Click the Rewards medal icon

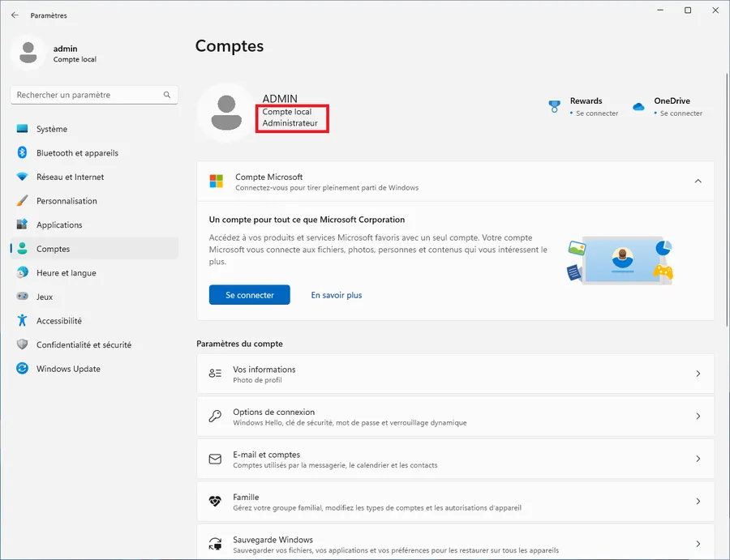554,106
